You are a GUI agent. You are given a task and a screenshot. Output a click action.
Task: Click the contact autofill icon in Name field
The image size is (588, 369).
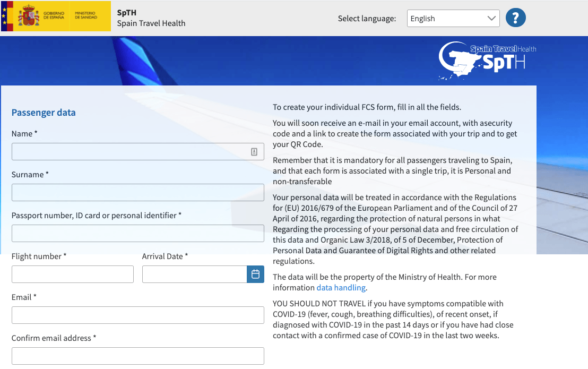[x=254, y=151]
